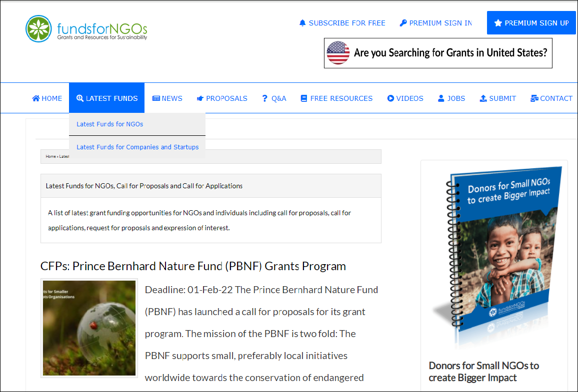Image resolution: width=578 pixels, height=392 pixels.
Task: Click the fundsforNGOs flower logo
Action: coord(38,28)
